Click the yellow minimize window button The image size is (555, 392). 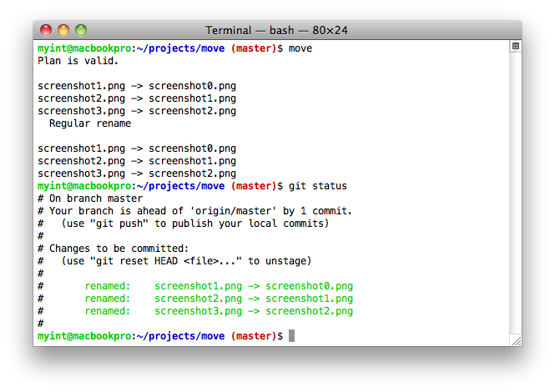[63, 30]
